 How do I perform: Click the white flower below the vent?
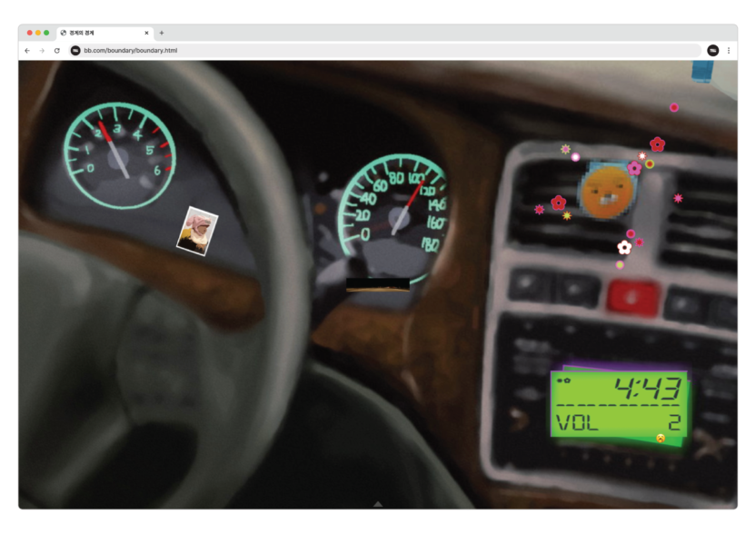click(x=624, y=247)
